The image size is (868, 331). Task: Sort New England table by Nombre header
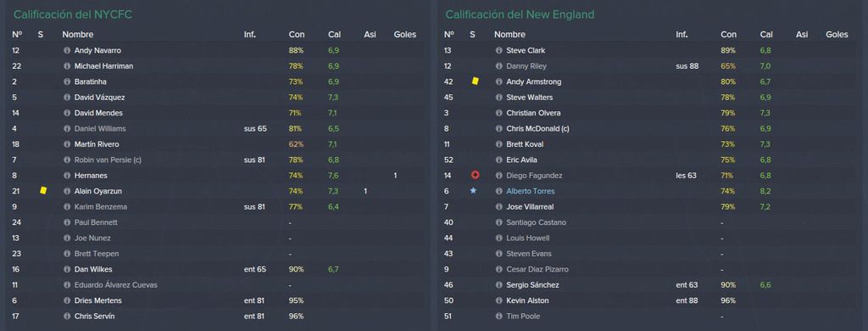pyautogui.click(x=509, y=35)
